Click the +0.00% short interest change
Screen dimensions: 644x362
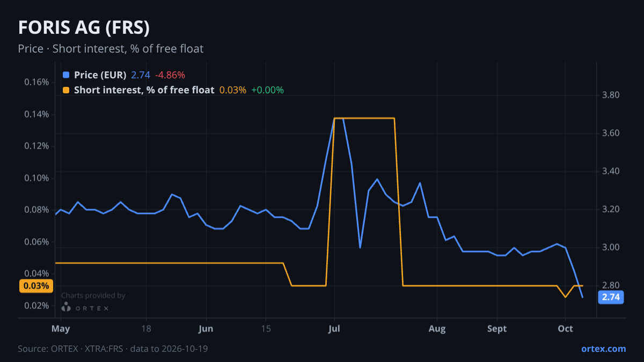(x=267, y=90)
